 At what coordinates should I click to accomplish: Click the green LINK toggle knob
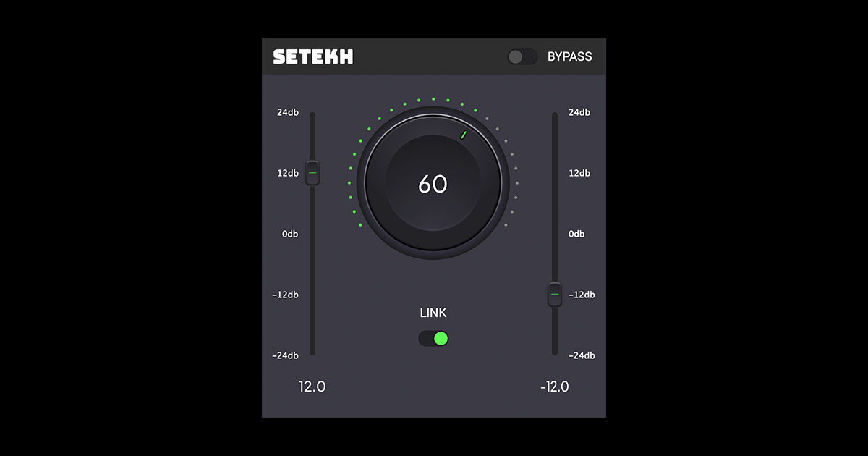(442, 337)
